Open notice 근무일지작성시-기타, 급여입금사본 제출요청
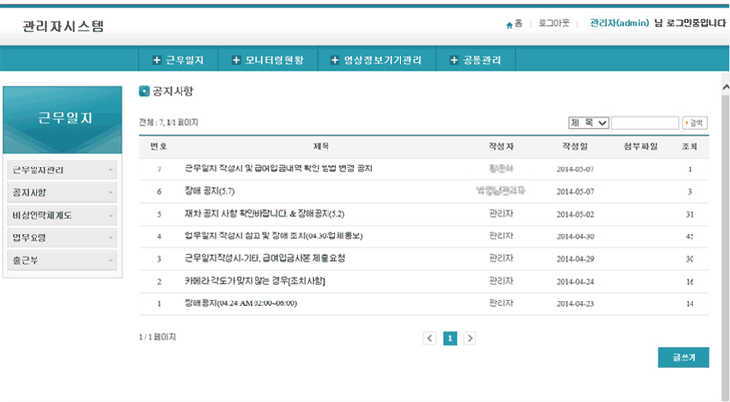This screenshot has width=730, height=402. (265, 259)
